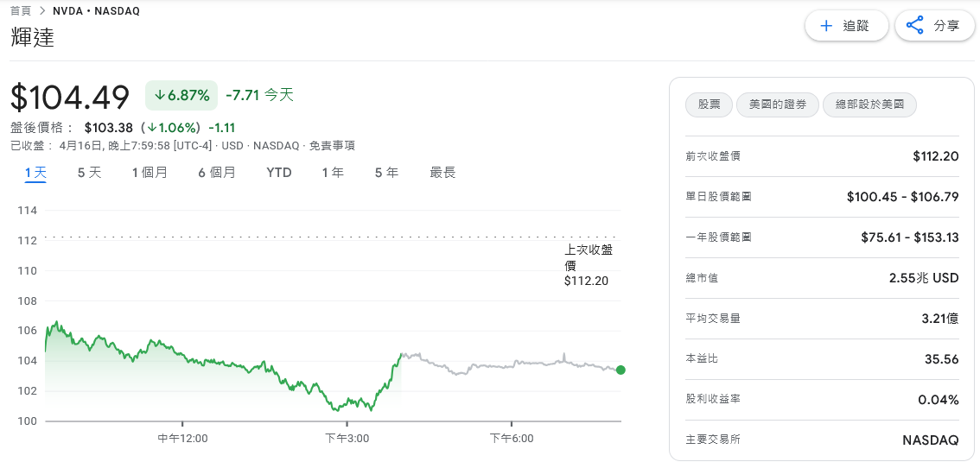Viewport: 980px width, 462px height.
Task: Click the $100.45 - $106.79 day range value
Action: point(902,197)
